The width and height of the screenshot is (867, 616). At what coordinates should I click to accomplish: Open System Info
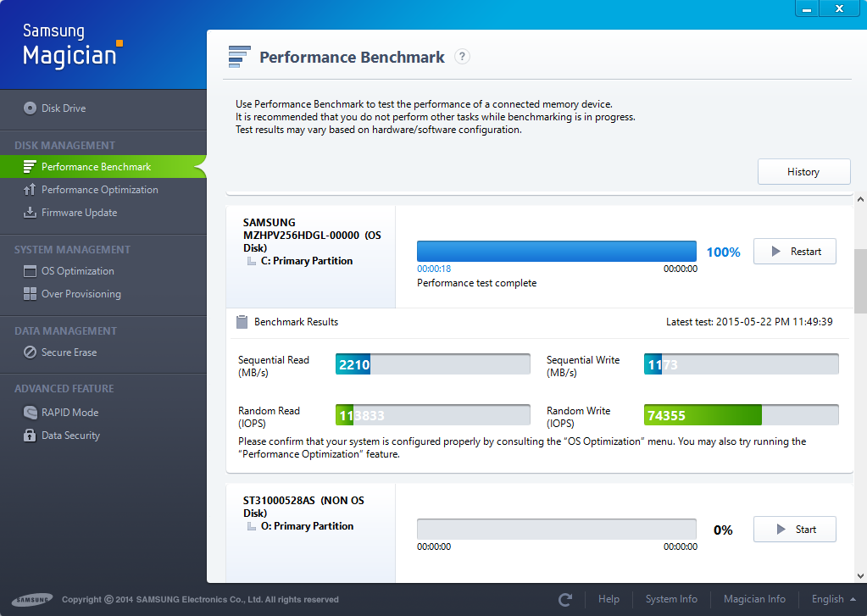tap(671, 599)
